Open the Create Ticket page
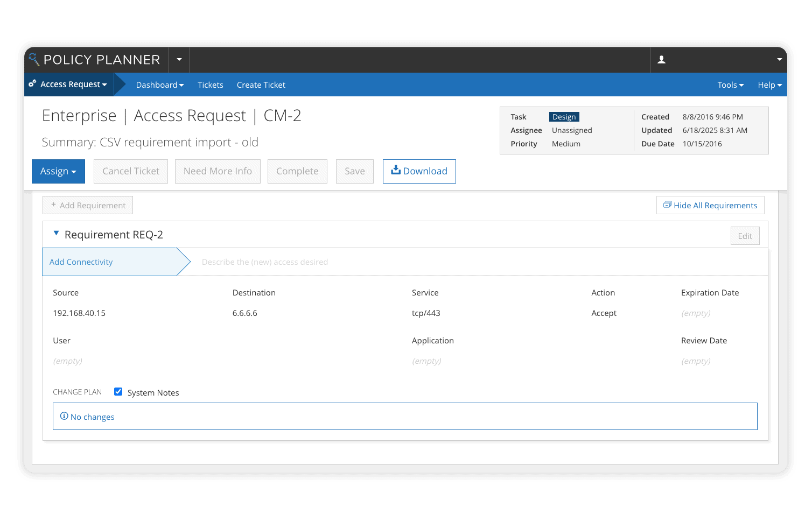This screenshot has height=521, width=812. pyautogui.click(x=261, y=85)
